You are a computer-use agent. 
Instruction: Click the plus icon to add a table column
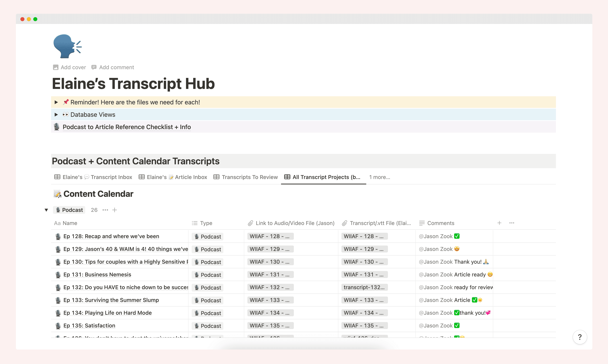499,223
